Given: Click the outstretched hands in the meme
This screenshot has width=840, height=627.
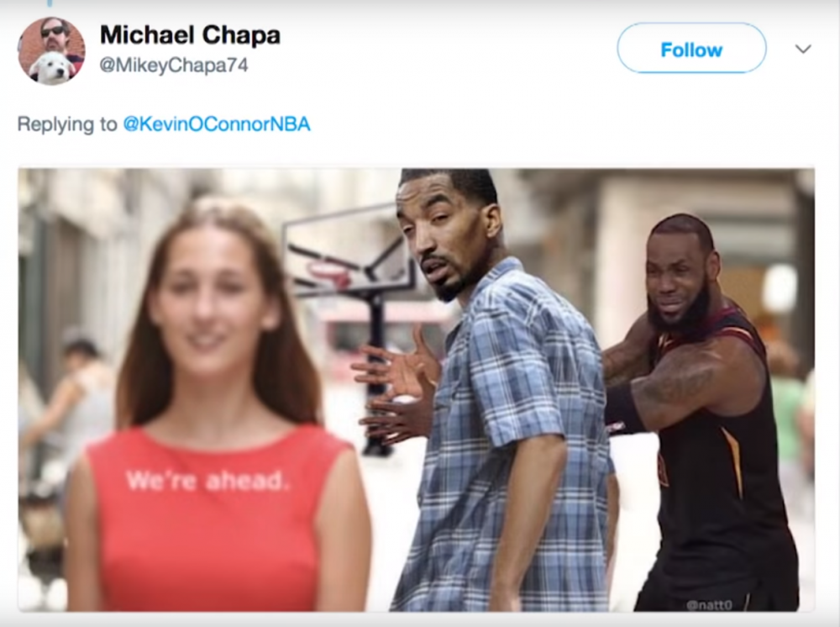Looking at the screenshot, I should point(396,386).
